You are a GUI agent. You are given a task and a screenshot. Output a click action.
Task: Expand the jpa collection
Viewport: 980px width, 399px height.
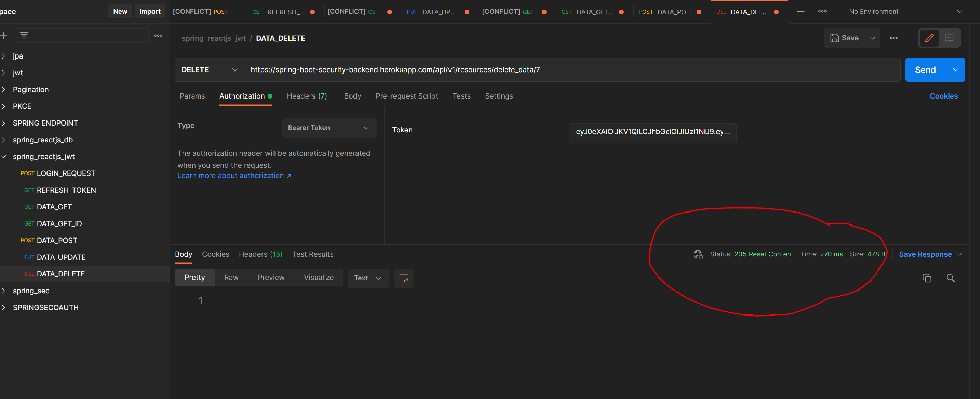click(3, 56)
